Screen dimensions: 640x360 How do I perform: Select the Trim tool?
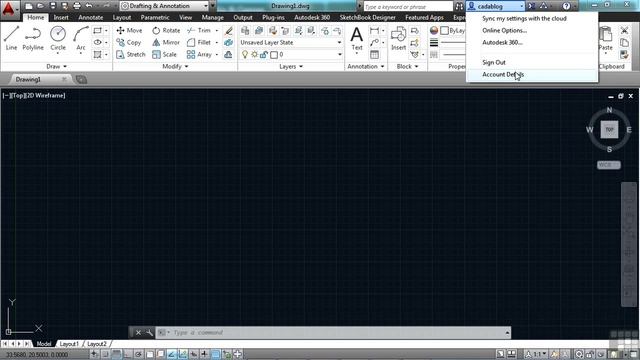(x=199, y=31)
